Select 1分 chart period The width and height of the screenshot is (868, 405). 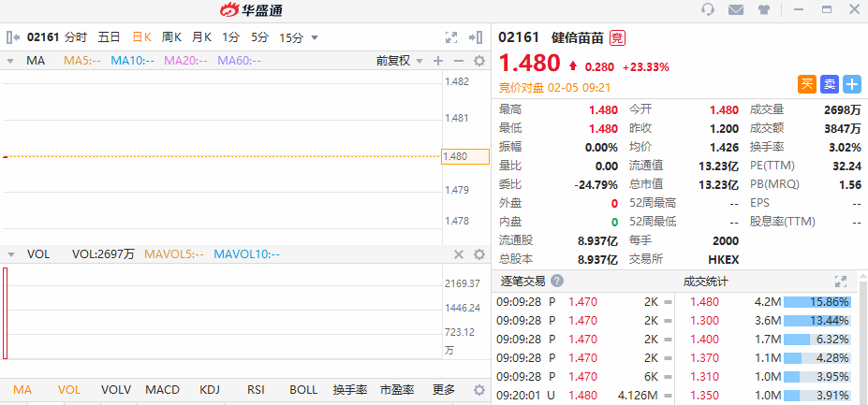tap(231, 37)
